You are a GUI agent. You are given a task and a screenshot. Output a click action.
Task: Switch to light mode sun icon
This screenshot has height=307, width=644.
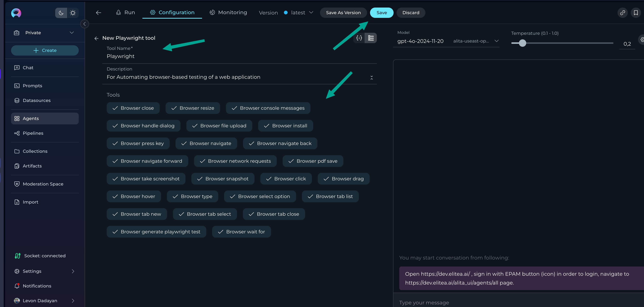pos(73,13)
